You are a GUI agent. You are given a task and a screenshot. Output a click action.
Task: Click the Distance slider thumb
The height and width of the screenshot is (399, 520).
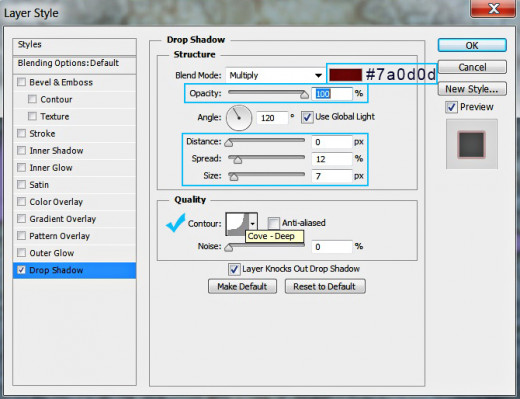tap(229, 143)
